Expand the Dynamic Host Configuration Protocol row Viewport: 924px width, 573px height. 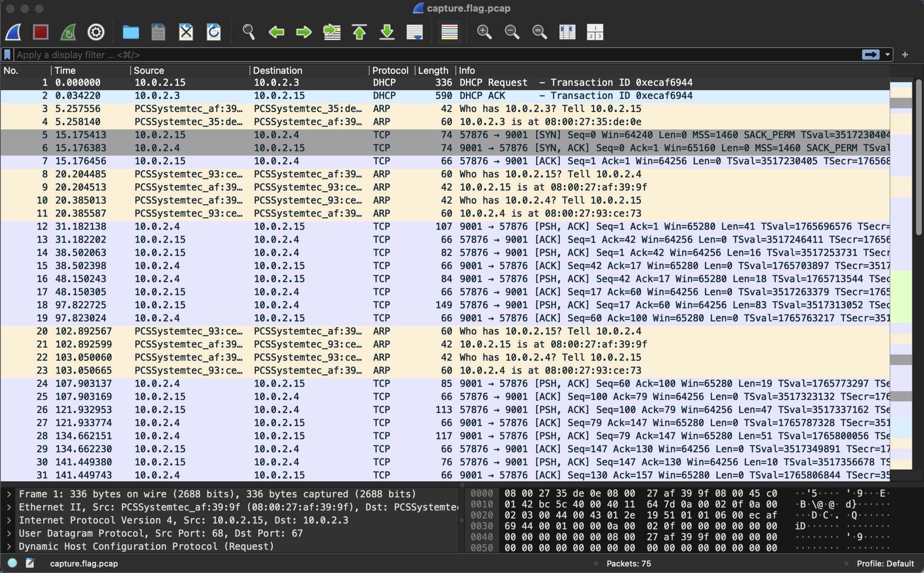point(9,547)
